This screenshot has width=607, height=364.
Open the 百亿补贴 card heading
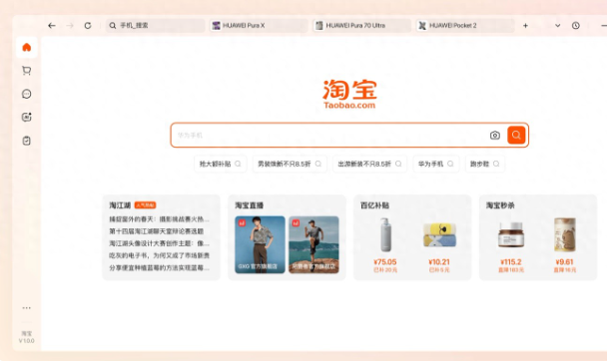[x=374, y=205]
